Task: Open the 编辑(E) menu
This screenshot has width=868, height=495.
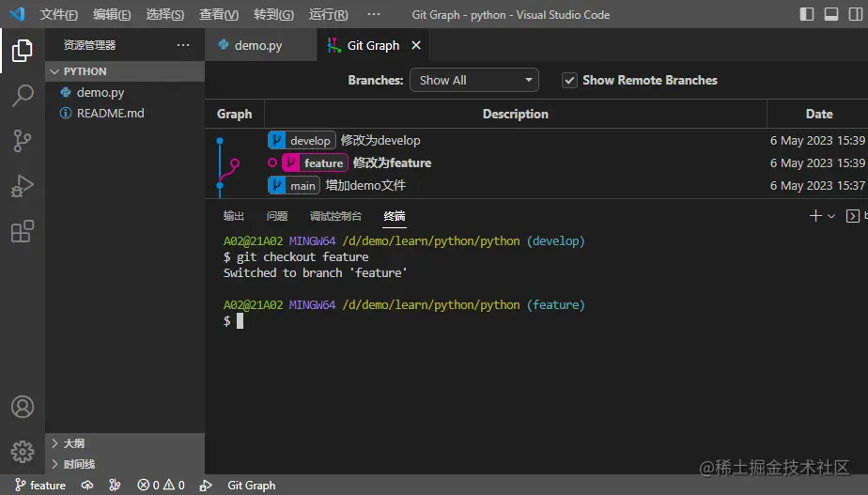Action: pos(112,14)
